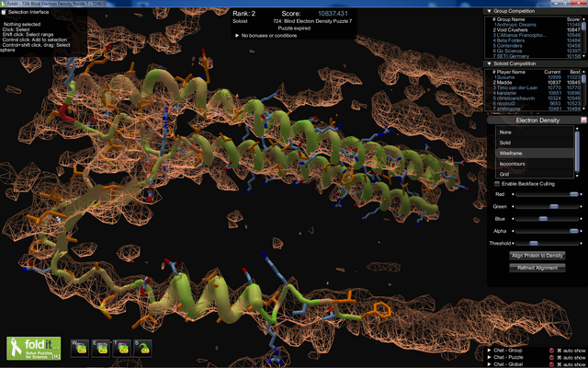This screenshot has height=368, width=588.
Task: Click the Alpha slider handle
Action: click(573, 231)
